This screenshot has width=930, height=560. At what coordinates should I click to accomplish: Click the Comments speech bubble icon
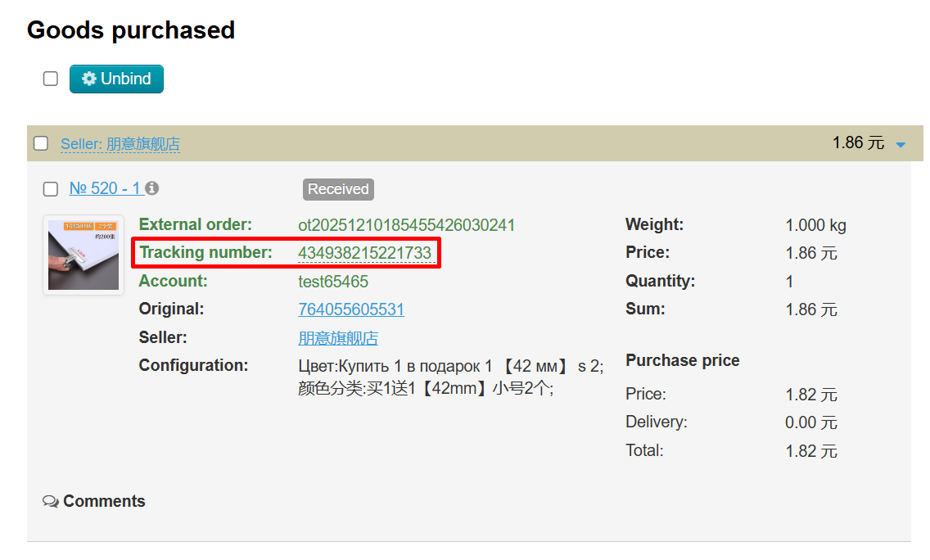pyautogui.click(x=51, y=501)
